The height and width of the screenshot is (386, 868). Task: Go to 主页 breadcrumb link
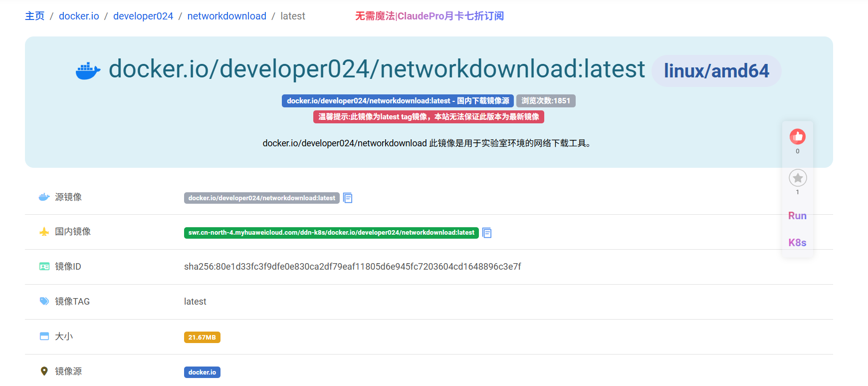[x=34, y=16]
